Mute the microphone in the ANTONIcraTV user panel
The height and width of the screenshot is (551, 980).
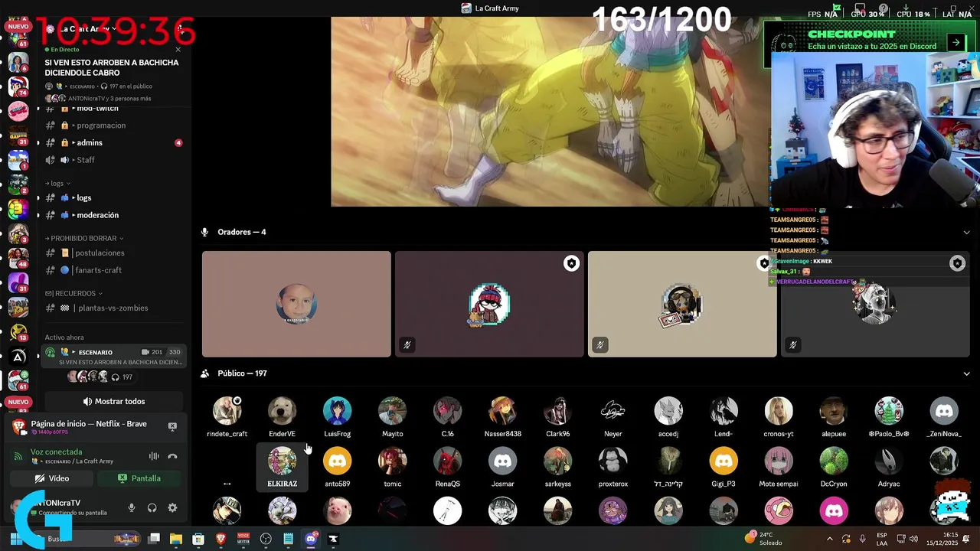pyautogui.click(x=132, y=507)
